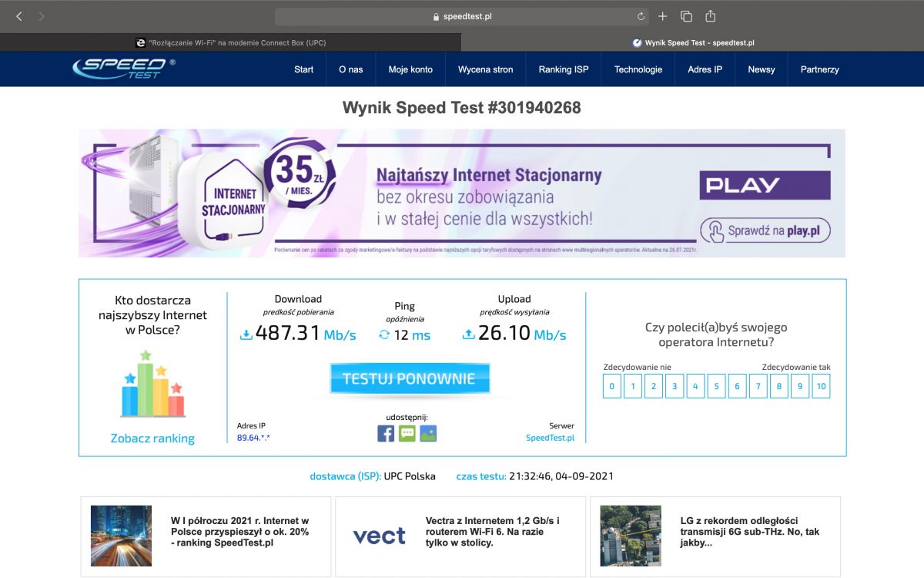Image resolution: width=924 pixels, height=578 pixels.
Task: Go back with Safari back arrow
Action: [19, 16]
